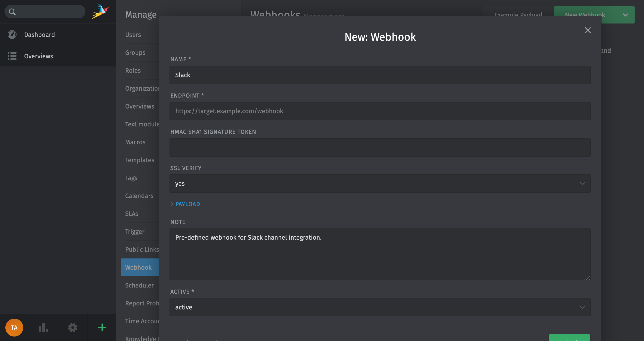
Task: Open the reporting bar chart icon
Action: click(x=44, y=327)
